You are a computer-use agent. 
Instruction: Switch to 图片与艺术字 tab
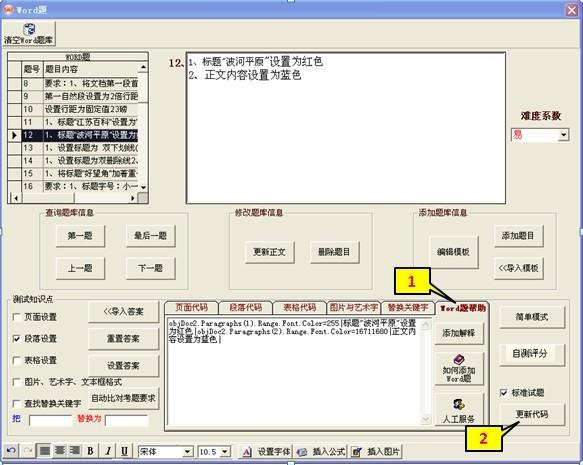354,307
